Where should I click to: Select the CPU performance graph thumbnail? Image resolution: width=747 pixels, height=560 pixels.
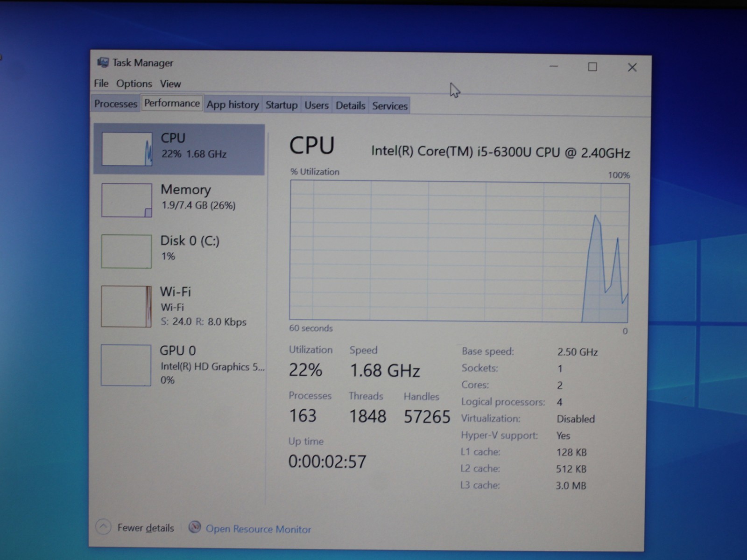click(127, 149)
